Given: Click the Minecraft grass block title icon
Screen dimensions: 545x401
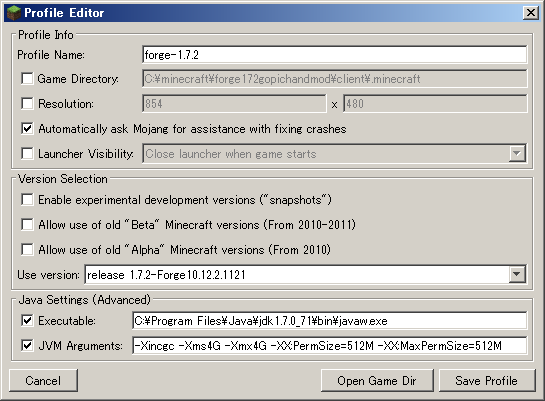Looking at the screenshot, I should point(14,13).
